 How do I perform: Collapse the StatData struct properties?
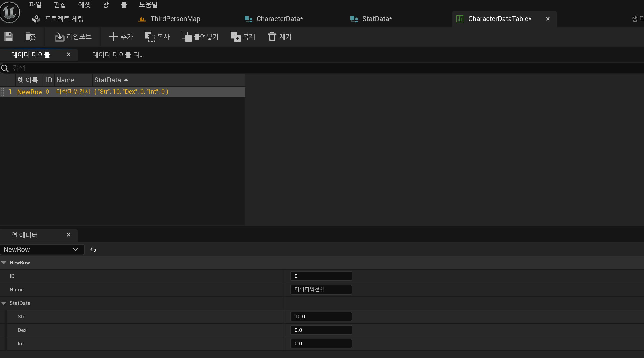(4, 303)
